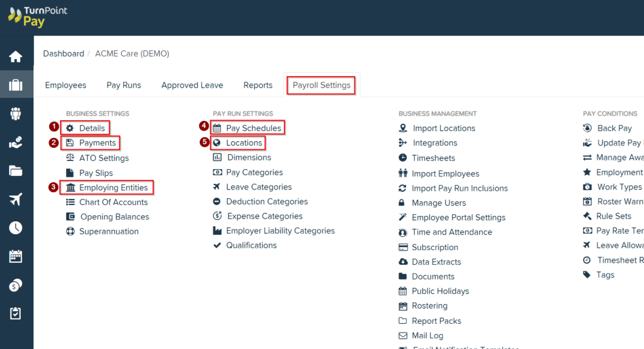
Task: Click the lock icon beside Manage Users
Action: (x=402, y=203)
